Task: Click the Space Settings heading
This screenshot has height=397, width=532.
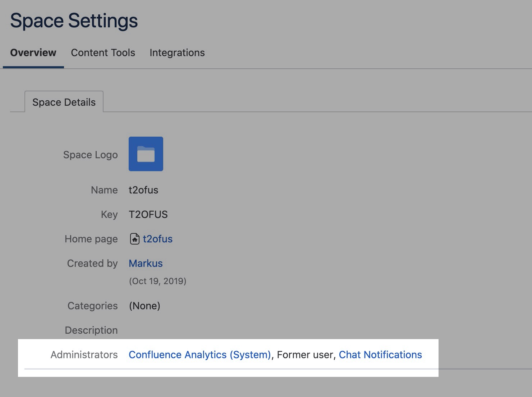Action: (x=74, y=20)
